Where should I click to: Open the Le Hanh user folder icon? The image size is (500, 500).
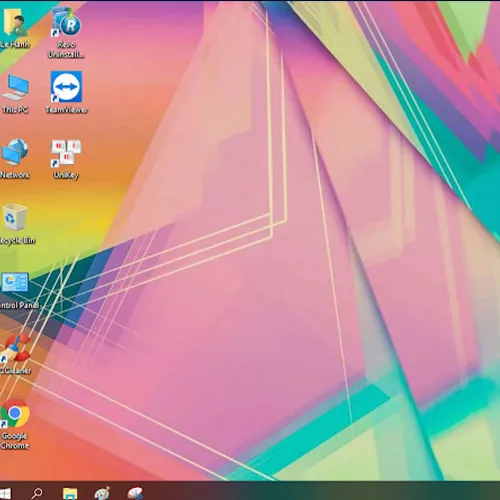point(14,22)
